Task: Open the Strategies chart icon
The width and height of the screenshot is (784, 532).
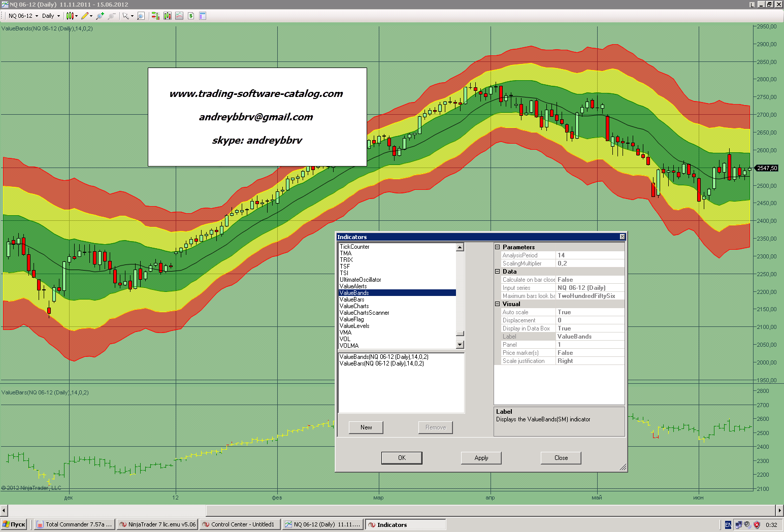Action: 168,16
